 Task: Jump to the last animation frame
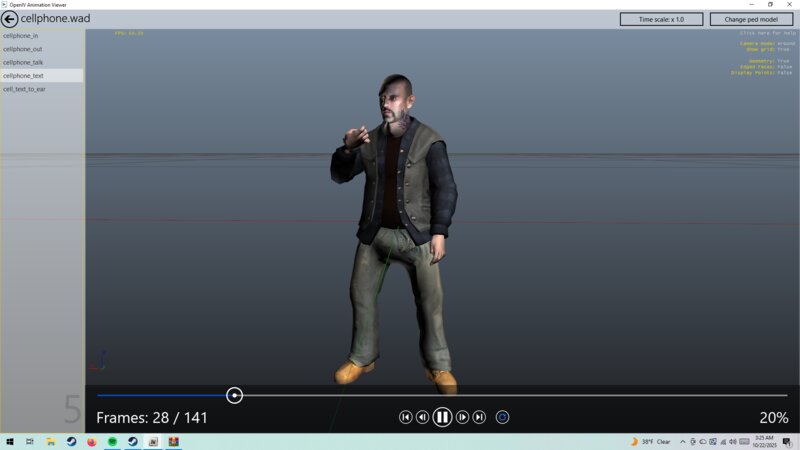point(479,417)
